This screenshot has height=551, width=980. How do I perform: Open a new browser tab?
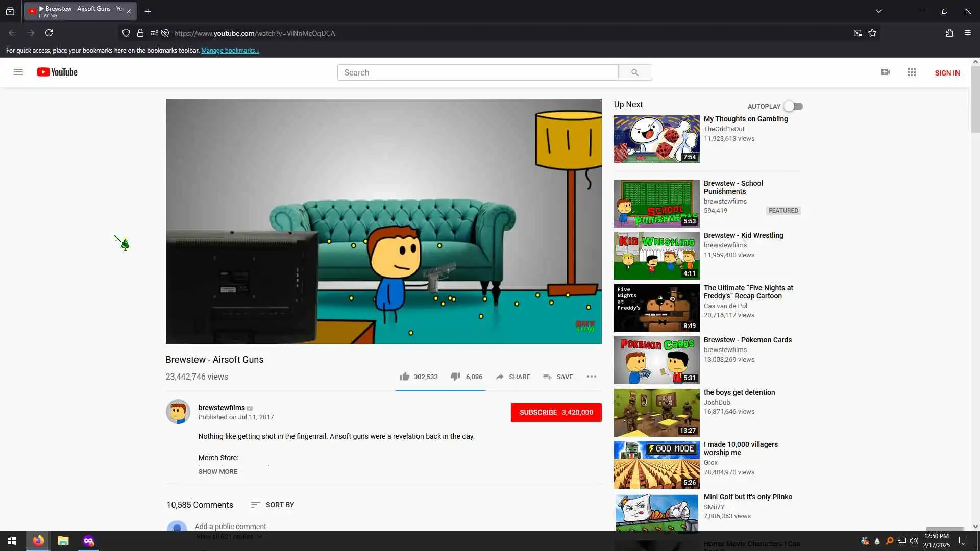[148, 11]
